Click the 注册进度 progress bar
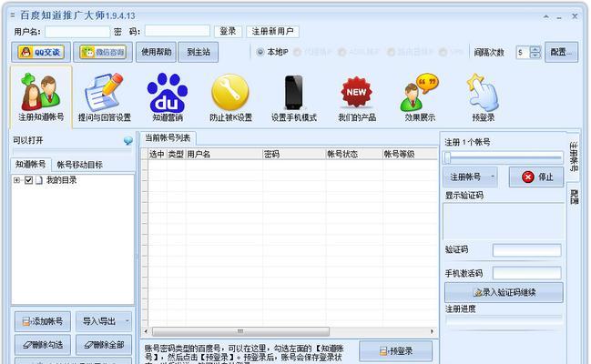 [504, 320]
